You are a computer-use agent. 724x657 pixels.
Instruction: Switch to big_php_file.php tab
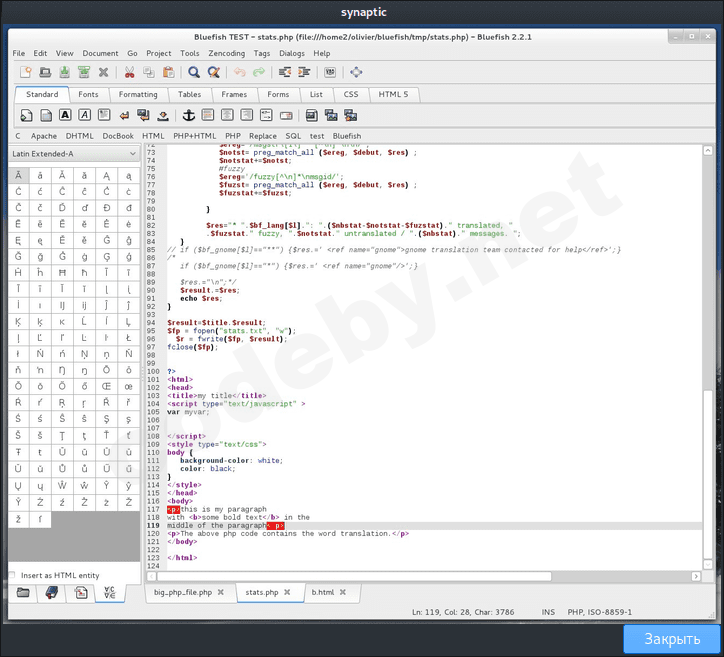183,593
